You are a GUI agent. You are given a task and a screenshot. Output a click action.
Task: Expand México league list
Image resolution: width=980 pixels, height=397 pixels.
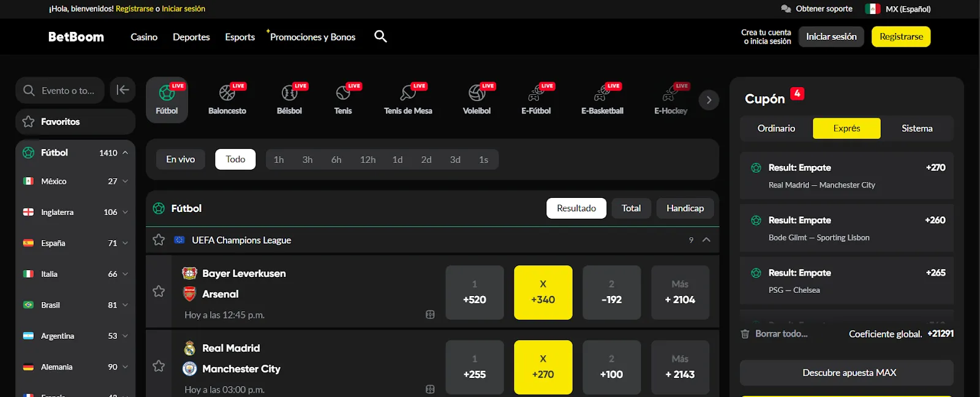point(125,181)
